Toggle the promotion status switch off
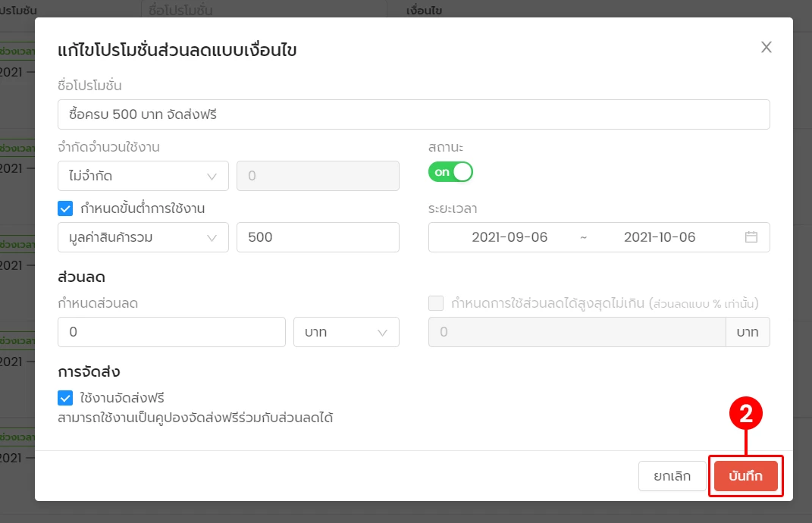This screenshot has width=812, height=523. pos(450,172)
